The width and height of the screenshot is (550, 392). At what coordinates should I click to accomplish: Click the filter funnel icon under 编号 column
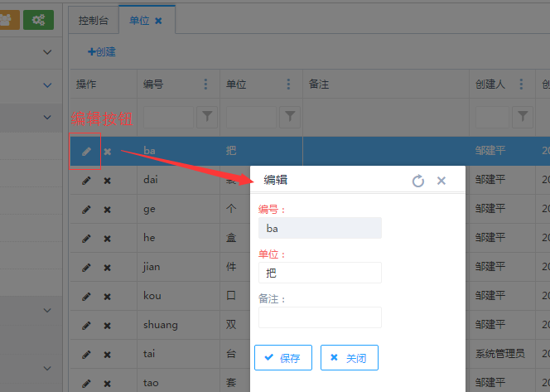coord(207,118)
